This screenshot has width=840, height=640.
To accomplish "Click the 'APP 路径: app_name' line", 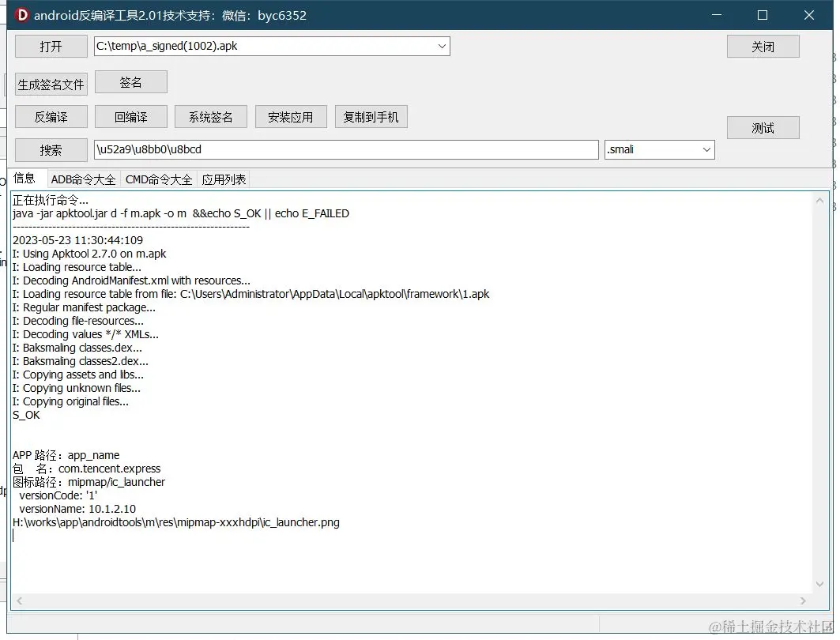I will pyautogui.click(x=66, y=455).
